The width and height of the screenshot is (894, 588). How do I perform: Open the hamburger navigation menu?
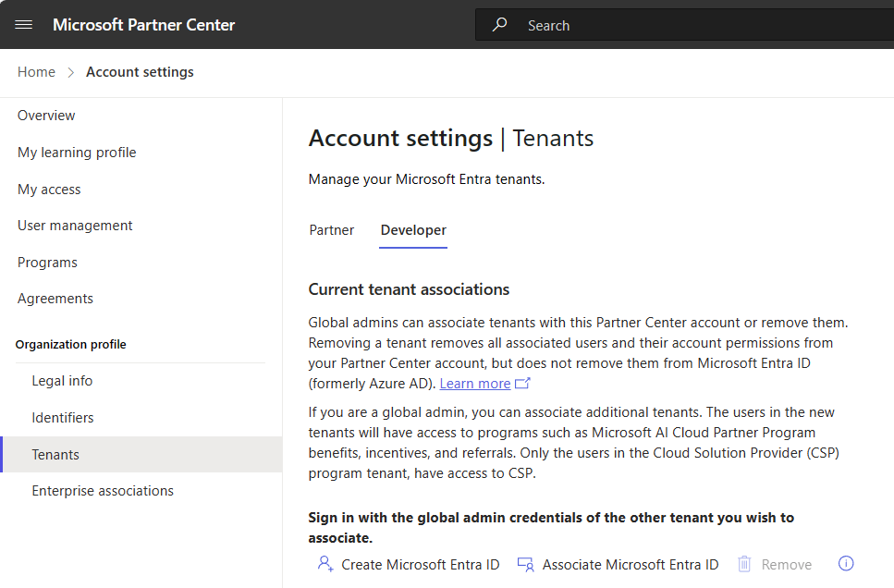[23, 25]
